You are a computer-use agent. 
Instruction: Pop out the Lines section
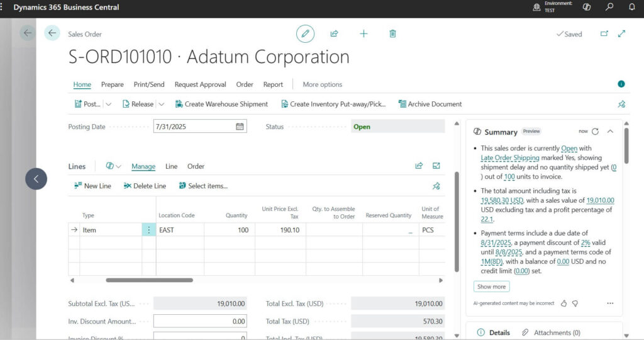tap(436, 166)
